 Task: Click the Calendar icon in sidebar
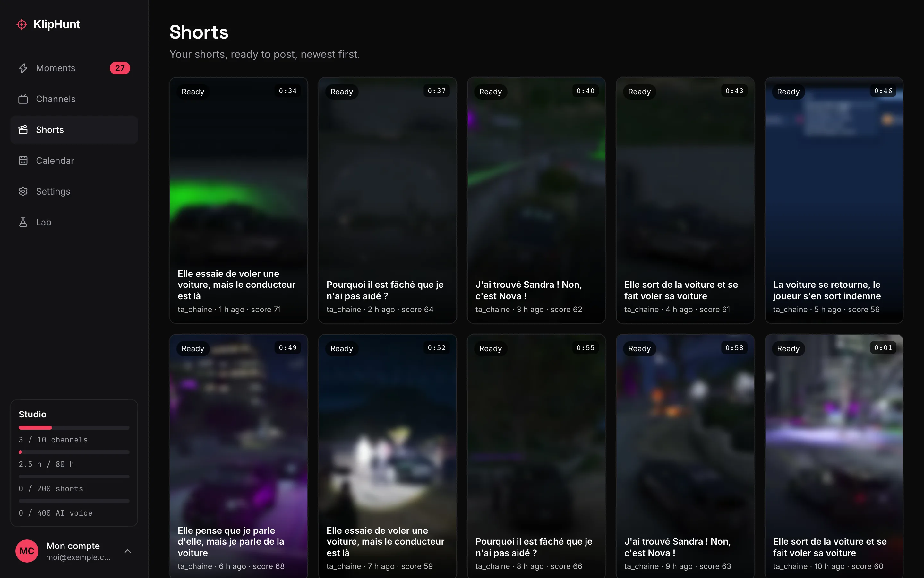23,161
